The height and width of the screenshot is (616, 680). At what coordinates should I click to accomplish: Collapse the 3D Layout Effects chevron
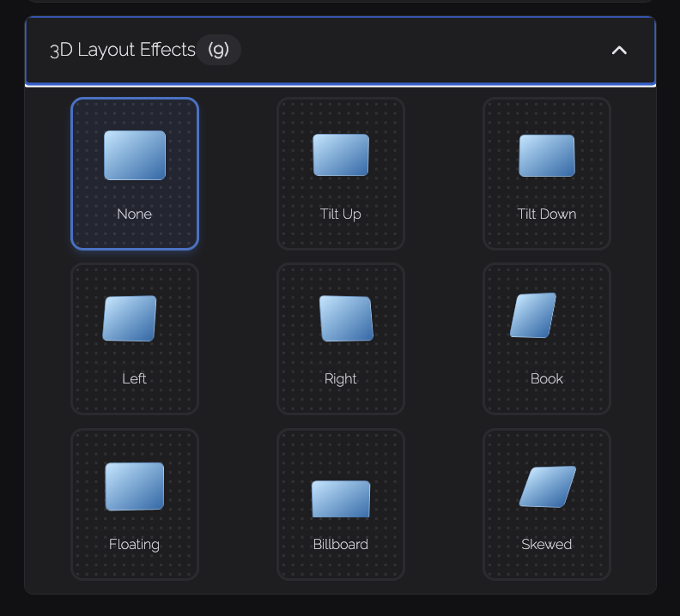[x=619, y=51]
